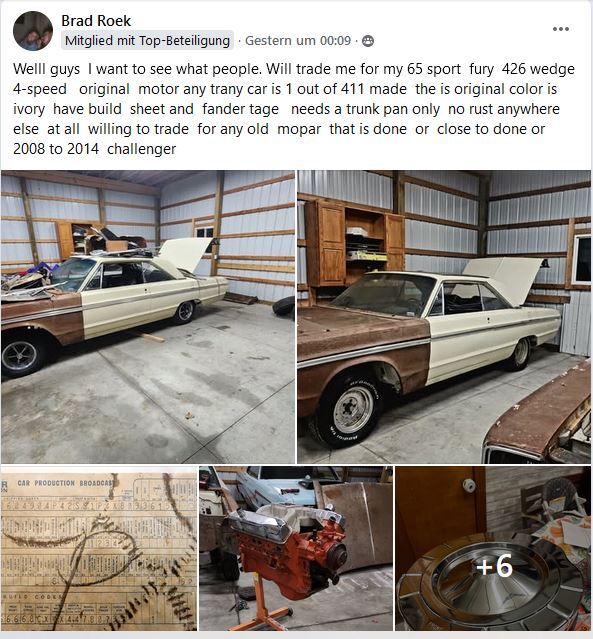Screen dimensions: 593x639
Task: Open the left photo of ivory Fury with hood up
Action: [148, 317]
